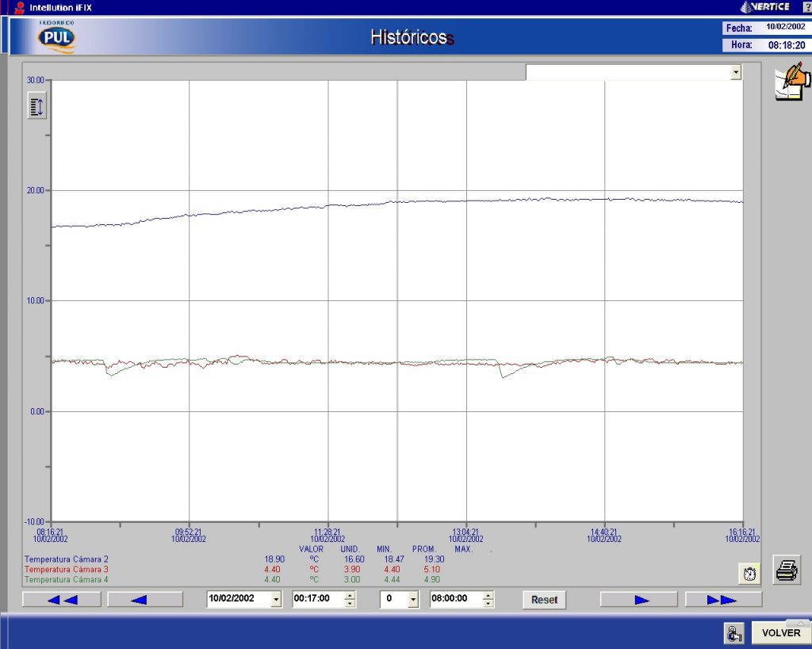Jump forward fast with double right arrows
Screen dimensions: 812x649
pos(722,600)
